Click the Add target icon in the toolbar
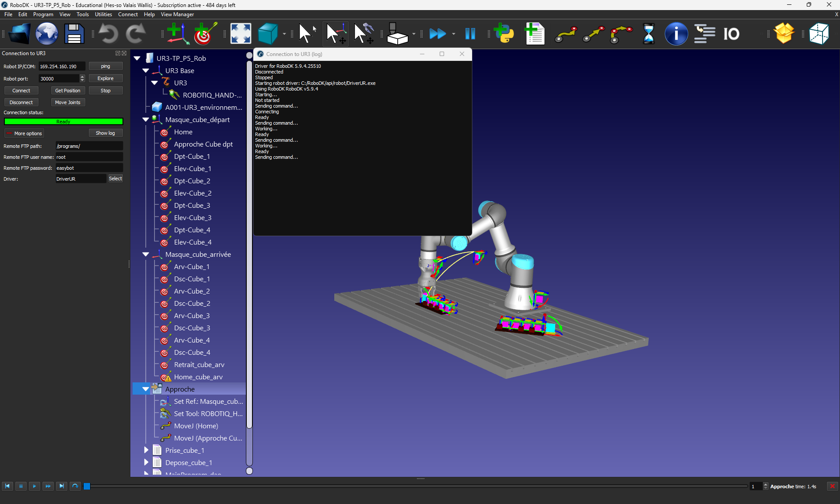The height and width of the screenshot is (504, 840). point(204,34)
